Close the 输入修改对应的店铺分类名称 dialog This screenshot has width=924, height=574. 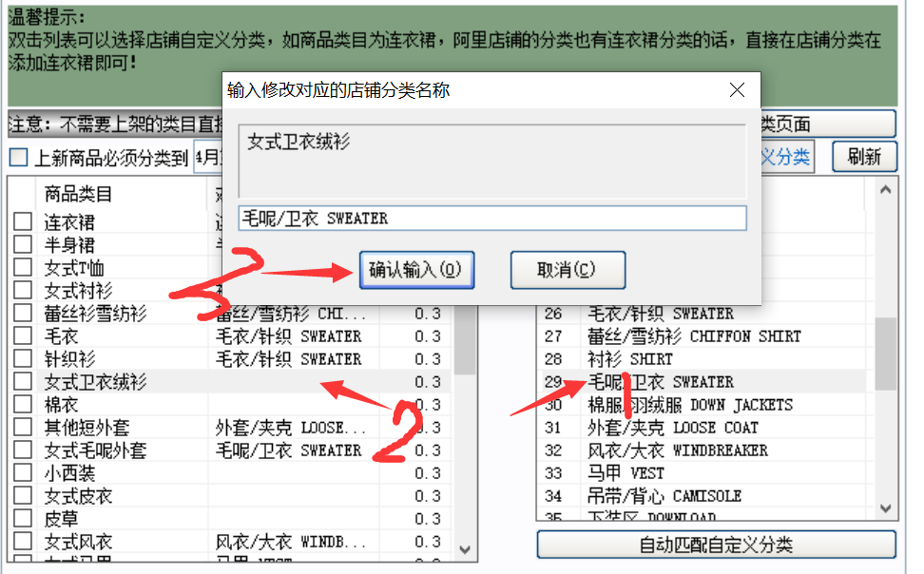click(737, 89)
